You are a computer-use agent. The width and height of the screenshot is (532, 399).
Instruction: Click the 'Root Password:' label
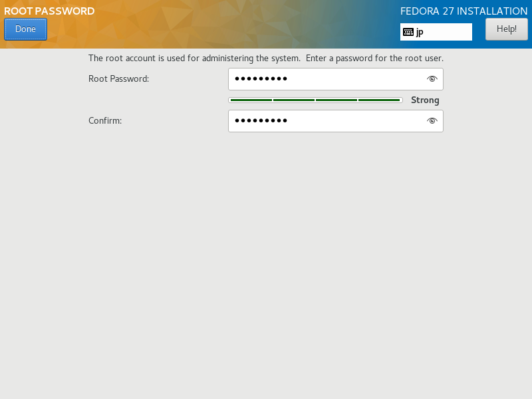click(119, 78)
